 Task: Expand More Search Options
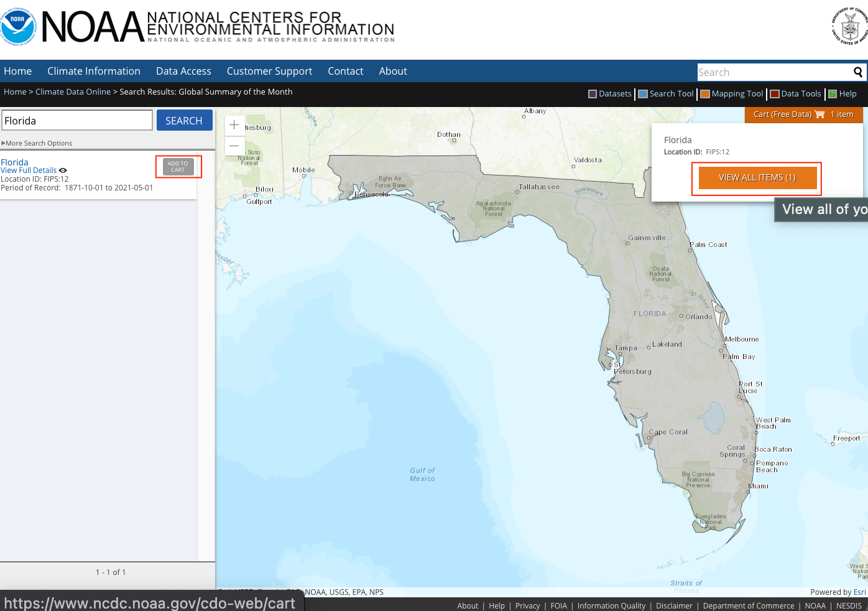coord(39,143)
